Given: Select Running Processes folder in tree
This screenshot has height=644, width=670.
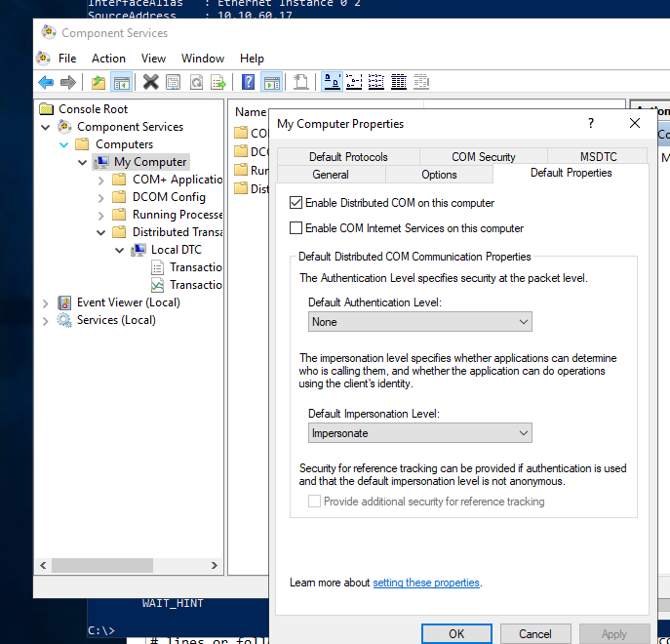Looking at the screenshot, I should tap(177, 215).
